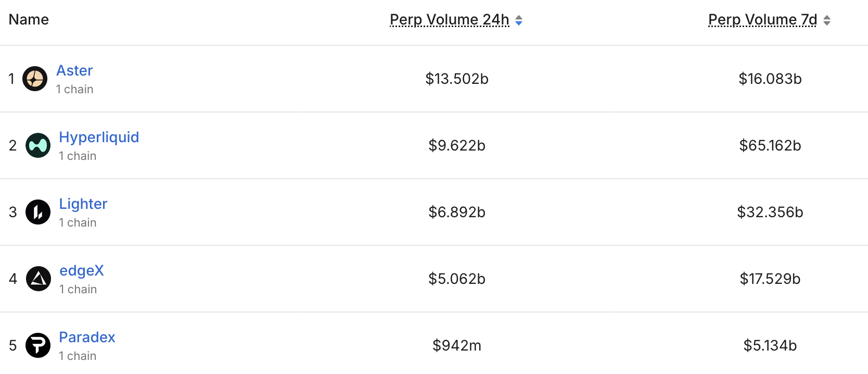This screenshot has height=374, width=868.
Task: Select Lighter's 7d volume $32.356b cell
Action: pos(770,212)
